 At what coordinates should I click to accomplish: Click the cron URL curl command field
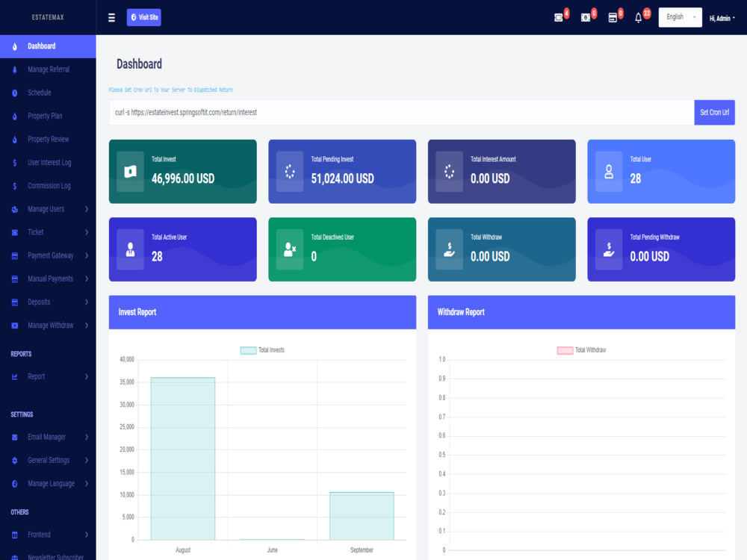(x=402, y=113)
